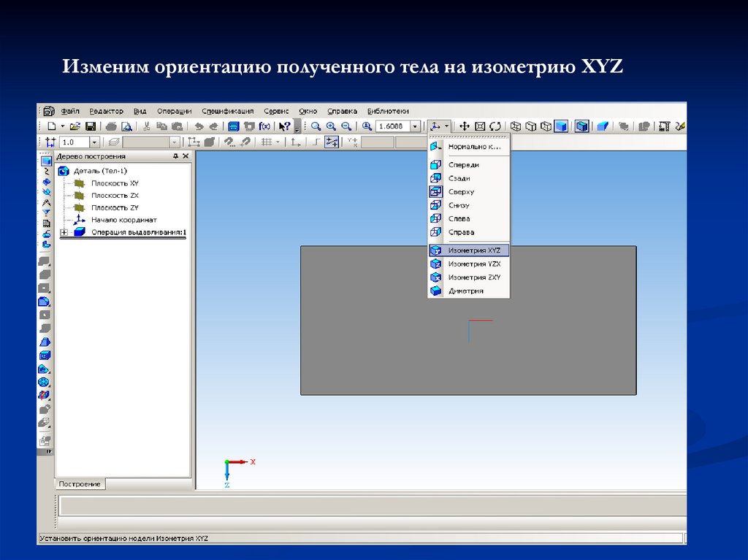Expand Операция выдавливания:1 tree node
Image resolution: width=748 pixels, height=560 pixels.
point(64,232)
